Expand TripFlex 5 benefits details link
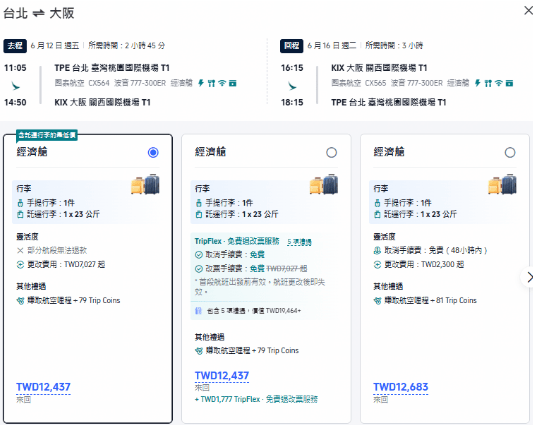The height and width of the screenshot is (425, 533). pos(299,242)
